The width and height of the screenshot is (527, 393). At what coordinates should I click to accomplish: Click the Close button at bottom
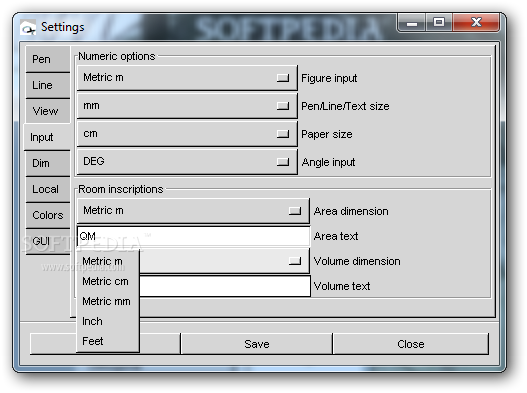tap(411, 344)
